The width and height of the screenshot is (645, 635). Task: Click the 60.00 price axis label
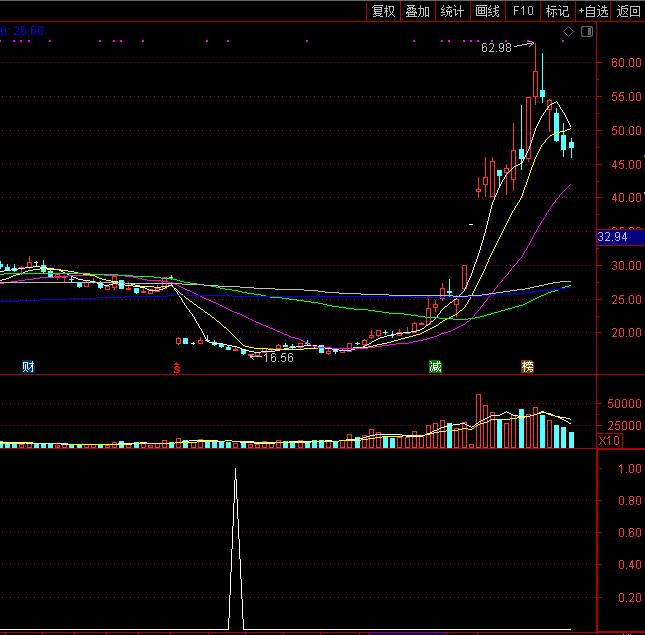click(x=626, y=63)
